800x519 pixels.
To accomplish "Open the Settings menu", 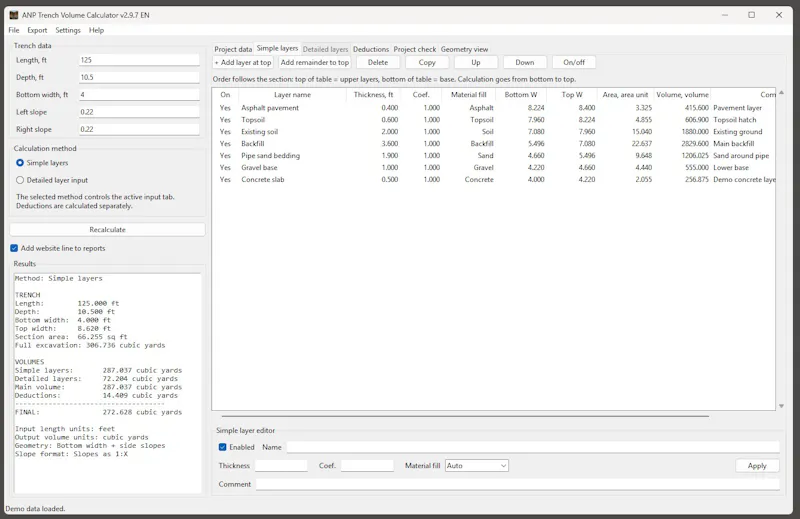I will coord(68,30).
